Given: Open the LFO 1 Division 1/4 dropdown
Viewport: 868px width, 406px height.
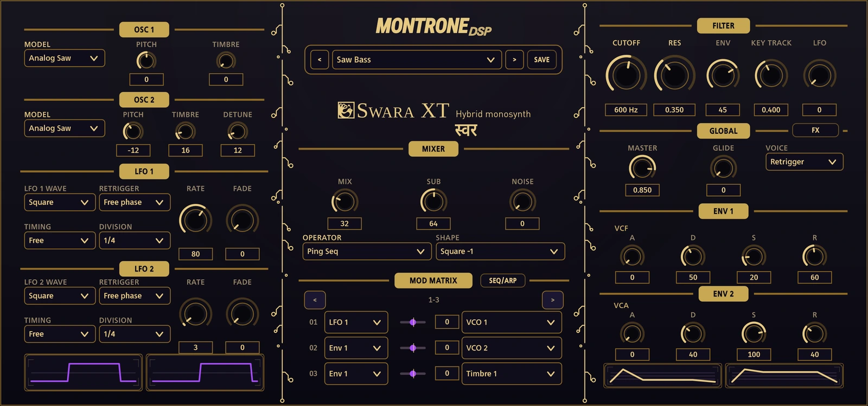Looking at the screenshot, I should point(135,241).
